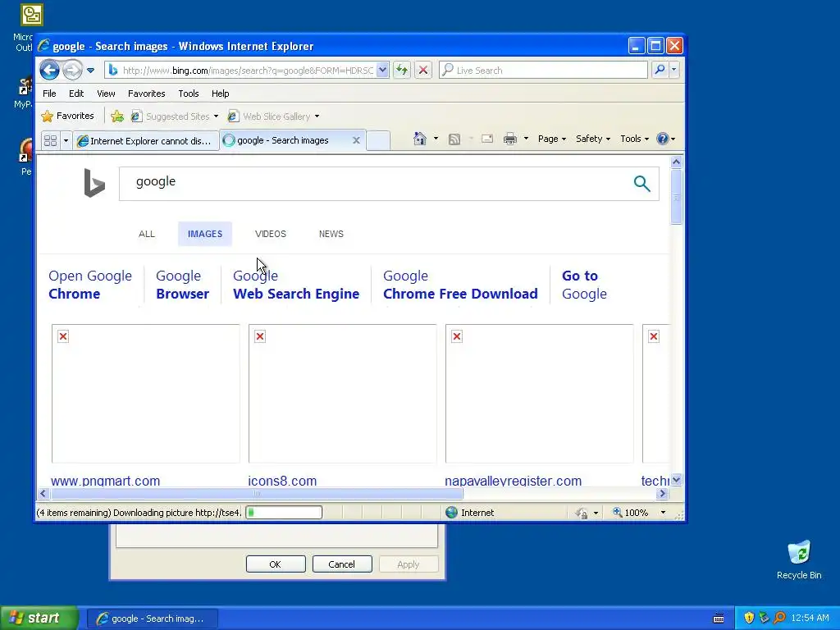
Task: Open the Safety dropdown menu
Action: pos(592,139)
